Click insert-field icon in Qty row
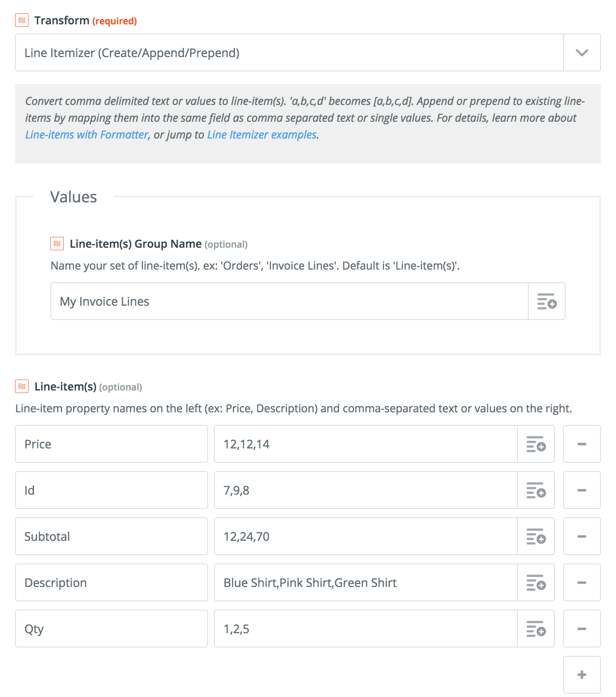The image size is (616, 697). point(536,629)
